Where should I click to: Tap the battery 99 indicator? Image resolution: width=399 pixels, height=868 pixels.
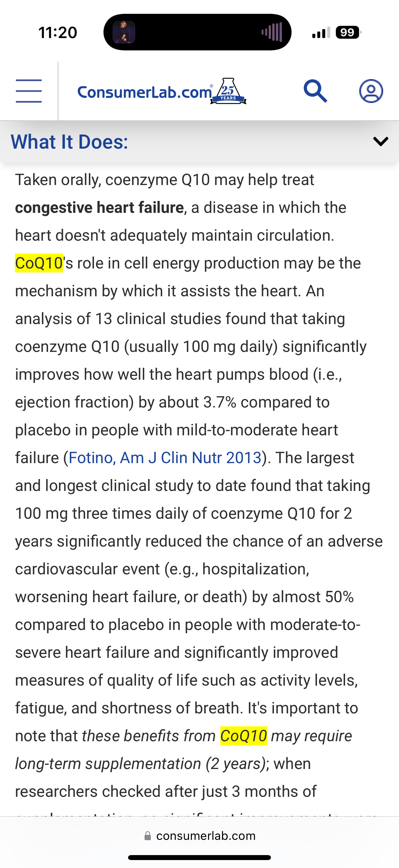click(x=348, y=32)
